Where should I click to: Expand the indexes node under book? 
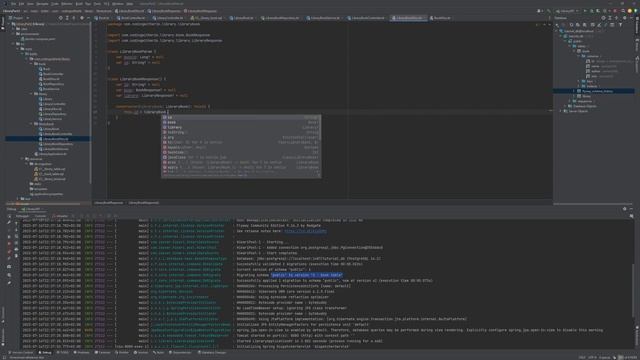(579, 86)
